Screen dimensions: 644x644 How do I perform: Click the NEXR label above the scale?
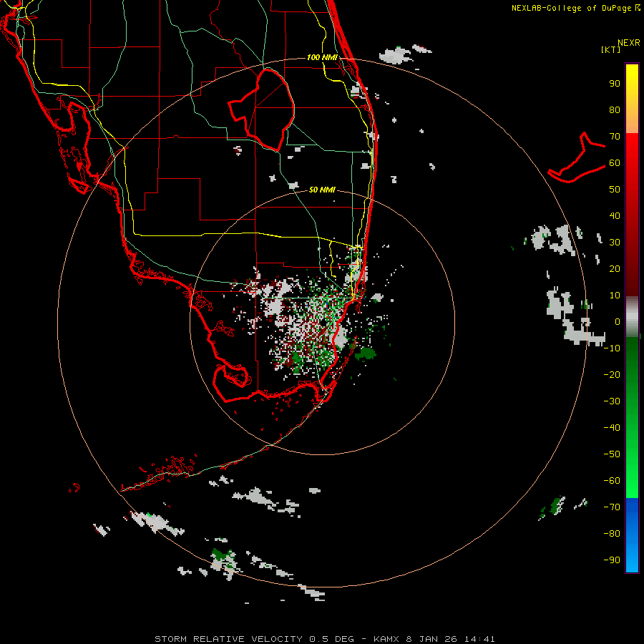point(629,43)
